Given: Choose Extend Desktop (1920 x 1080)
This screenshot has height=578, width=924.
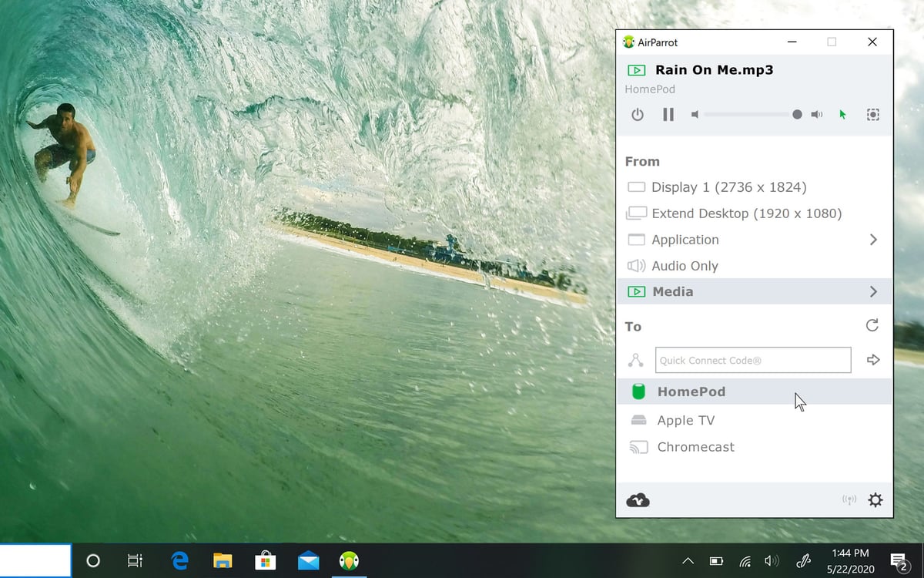Looking at the screenshot, I should [x=745, y=213].
